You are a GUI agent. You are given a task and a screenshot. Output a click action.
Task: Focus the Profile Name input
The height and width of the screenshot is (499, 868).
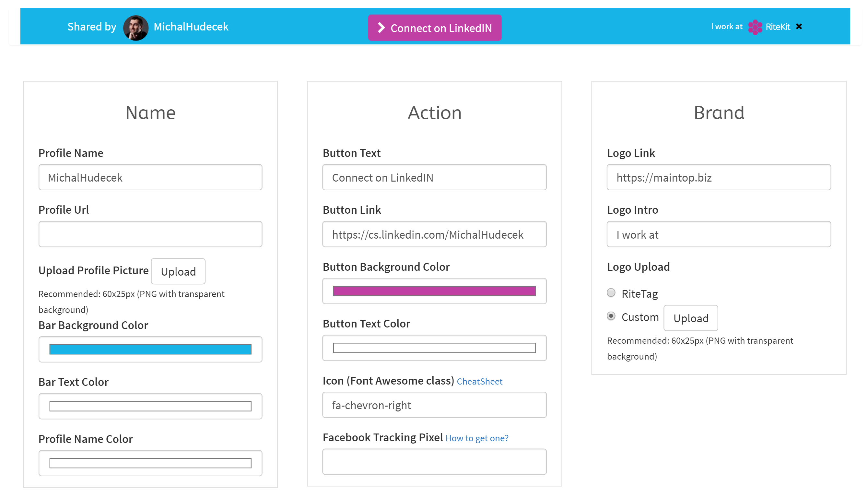150,177
